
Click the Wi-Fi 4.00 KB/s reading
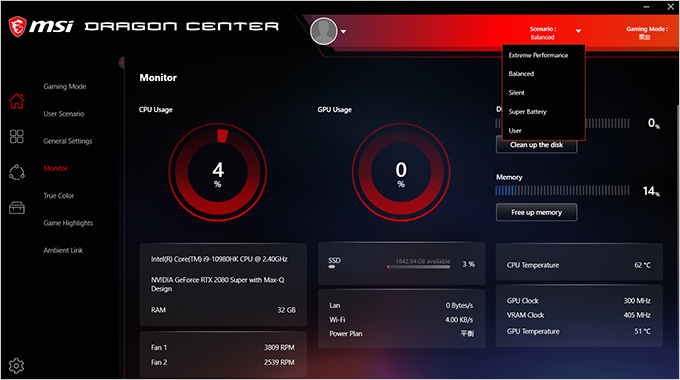point(459,320)
